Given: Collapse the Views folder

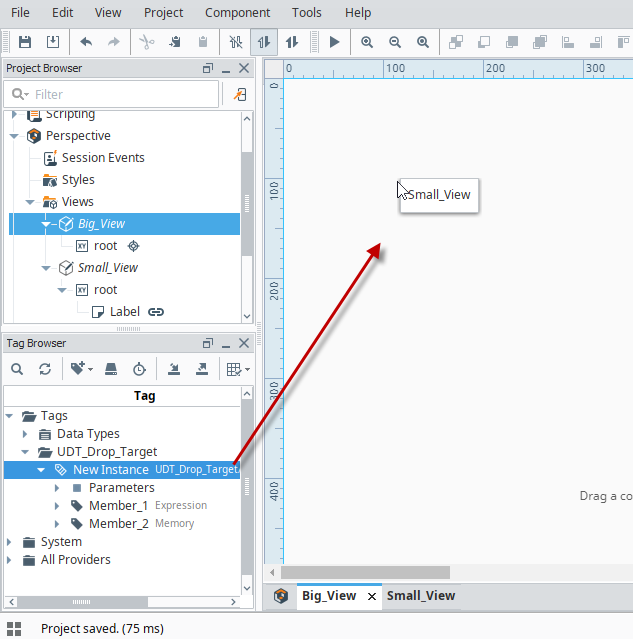Looking at the screenshot, I should click(x=30, y=202).
